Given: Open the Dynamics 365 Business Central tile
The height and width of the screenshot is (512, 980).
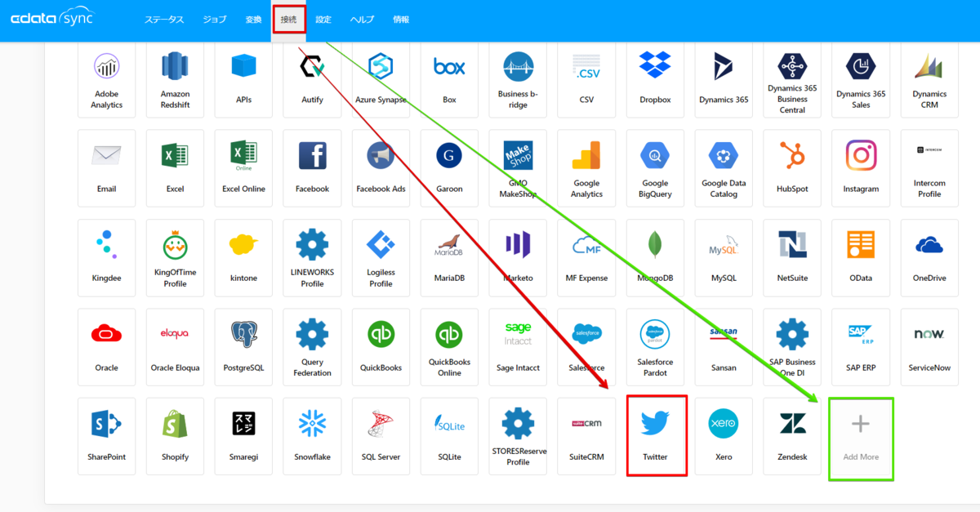Looking at the screenshot, I should click(793, 80).
